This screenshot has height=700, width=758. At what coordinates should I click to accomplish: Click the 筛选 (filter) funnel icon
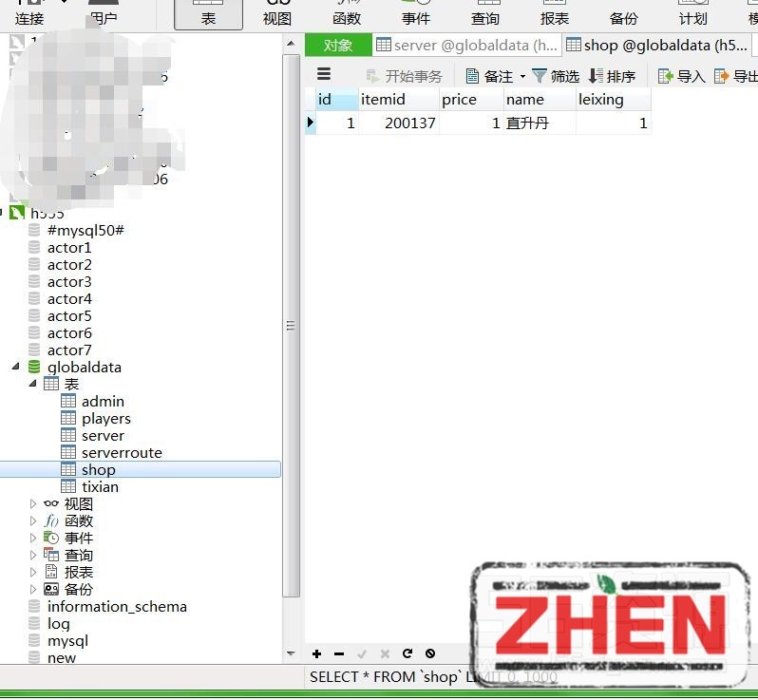(540, 76)
